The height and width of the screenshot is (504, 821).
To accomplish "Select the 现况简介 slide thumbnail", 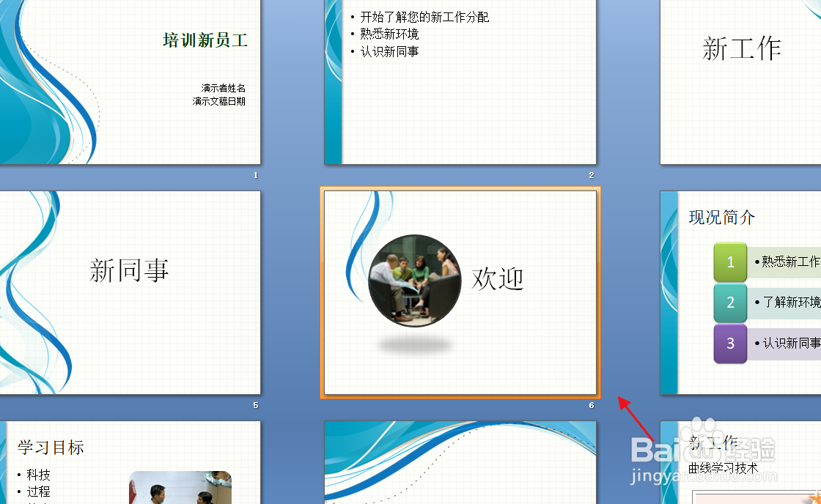I will pyautogui.click(x=740, y=292).
